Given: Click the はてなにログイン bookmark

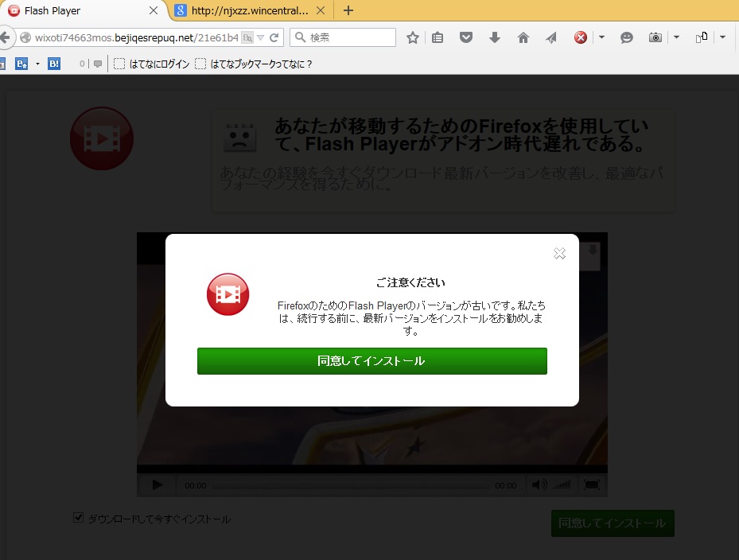Looking at the screenshot, I should tap(151, 64).
